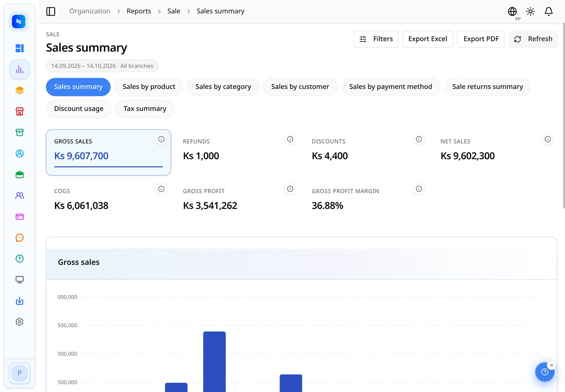
Task: Toggle the sidebar panel collapse icon
Action: [51, 11]
